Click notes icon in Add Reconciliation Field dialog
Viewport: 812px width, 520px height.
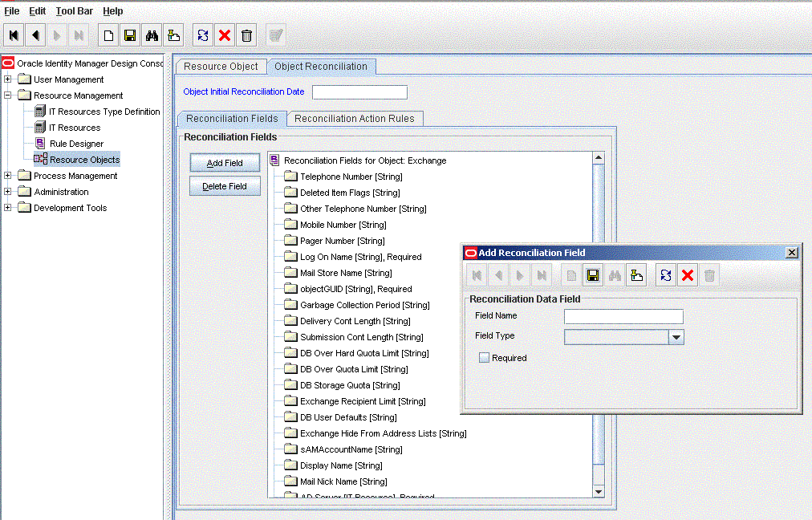tap(636, 275)
